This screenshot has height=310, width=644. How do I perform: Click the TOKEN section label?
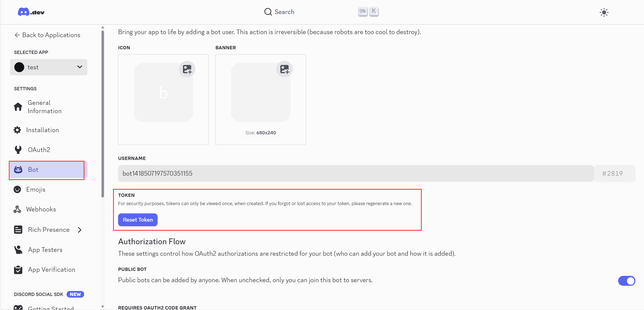(x=127, y=195)
